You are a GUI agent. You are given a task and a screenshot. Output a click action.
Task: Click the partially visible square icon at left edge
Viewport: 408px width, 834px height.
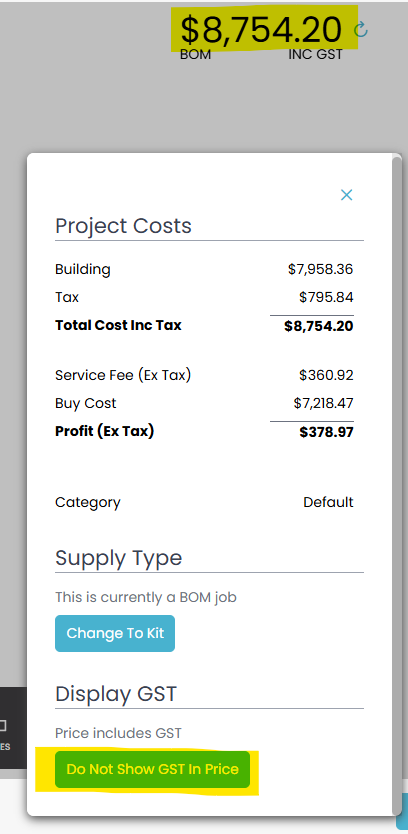tap(3, 725)
